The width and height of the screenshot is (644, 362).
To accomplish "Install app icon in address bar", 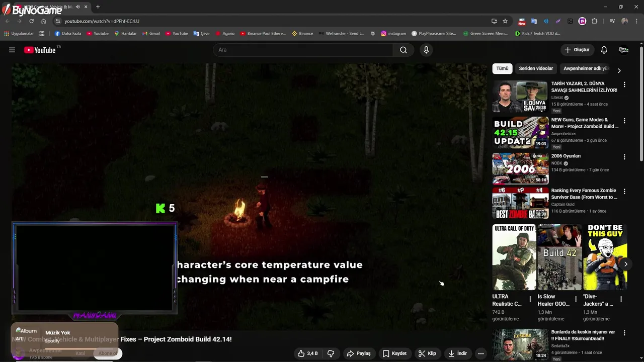I will click(x=494, y=21).
